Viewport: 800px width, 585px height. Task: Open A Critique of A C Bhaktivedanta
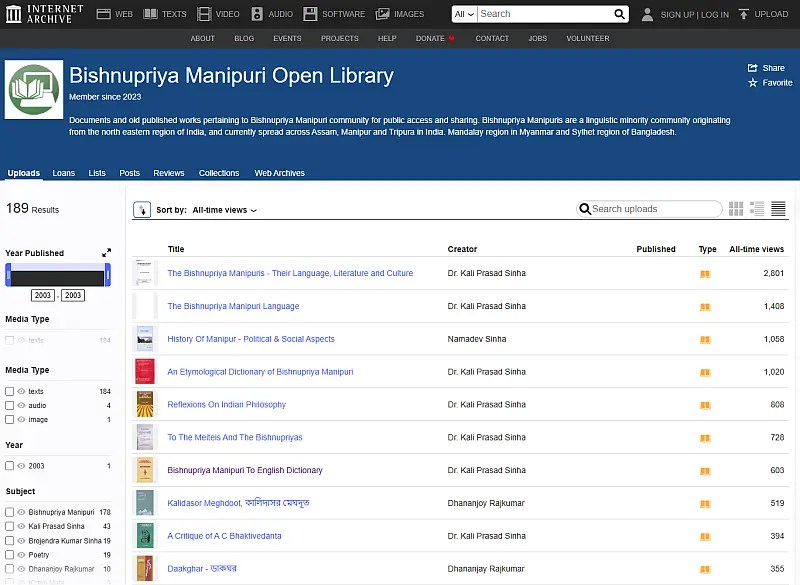click(x=224, y=536)
